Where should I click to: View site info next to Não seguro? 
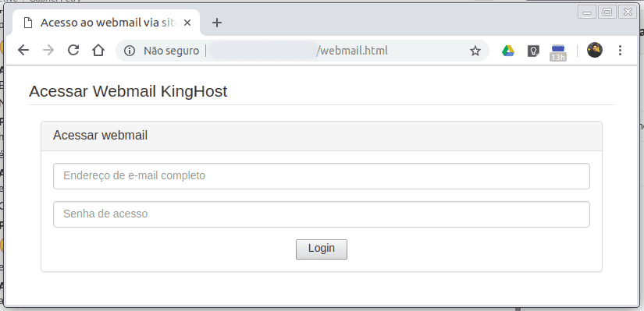tap(130, 51)
